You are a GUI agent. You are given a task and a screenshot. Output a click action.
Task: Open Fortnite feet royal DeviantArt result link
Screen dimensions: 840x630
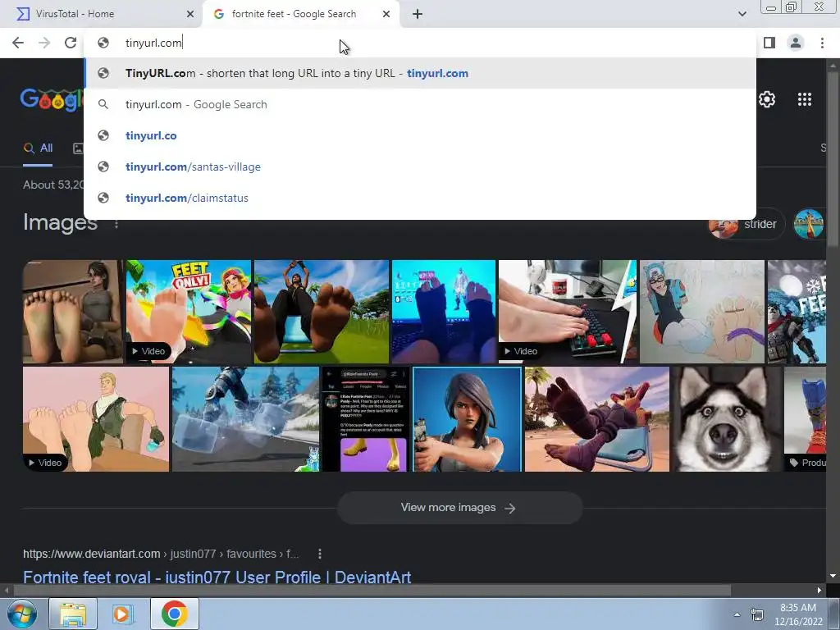[x=217, y=577]
